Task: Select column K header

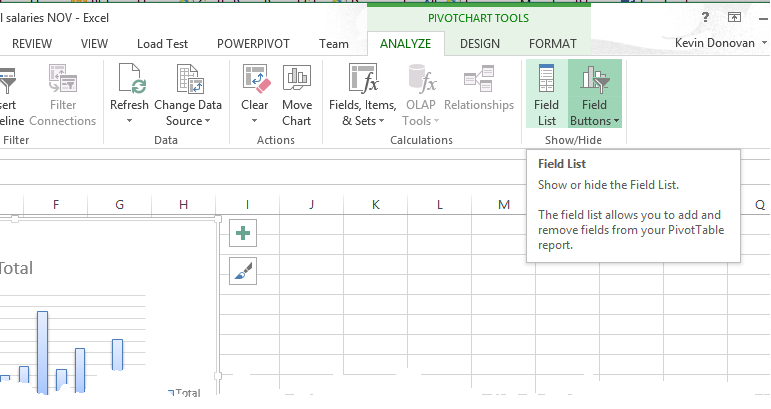Action: 376,204
